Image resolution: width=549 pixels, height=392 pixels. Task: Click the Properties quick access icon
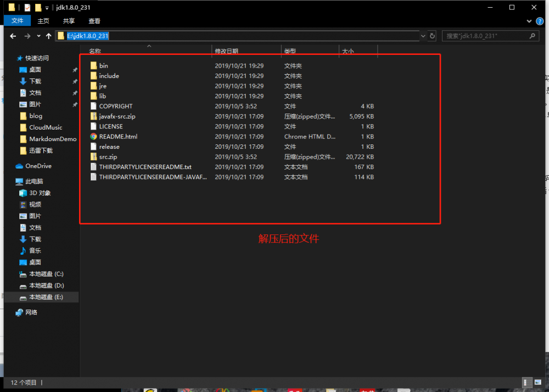[27, 7]
